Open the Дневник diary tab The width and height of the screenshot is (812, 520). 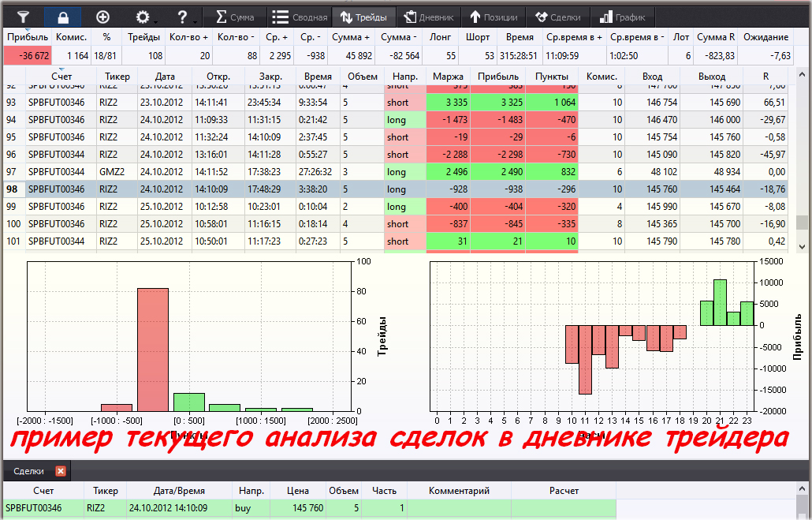(x=429, y=17)
